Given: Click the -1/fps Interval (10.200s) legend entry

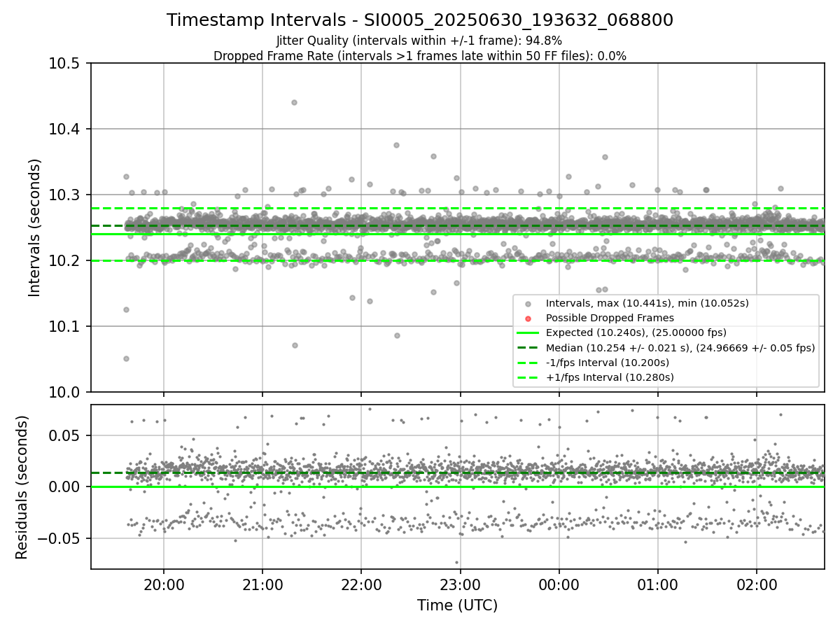Looking at the screenshot, I should pos(608,363).
